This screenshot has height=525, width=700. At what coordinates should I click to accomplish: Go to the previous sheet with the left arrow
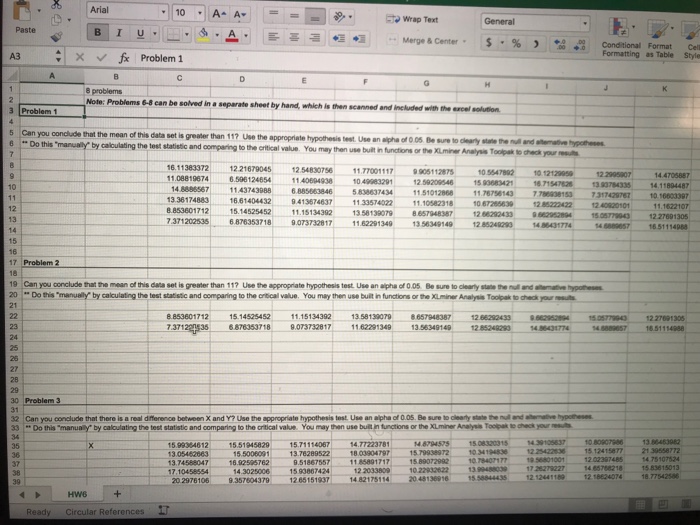click(x=22, y=495)
